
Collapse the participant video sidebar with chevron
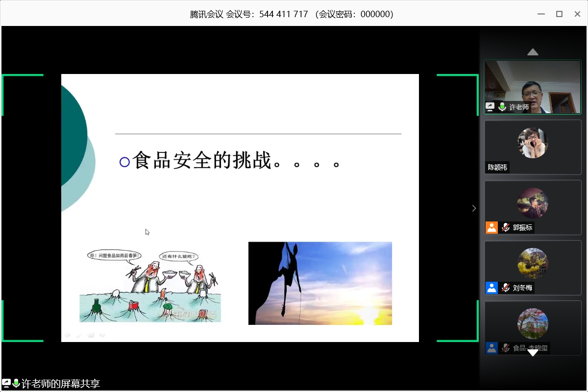point(474,208)
